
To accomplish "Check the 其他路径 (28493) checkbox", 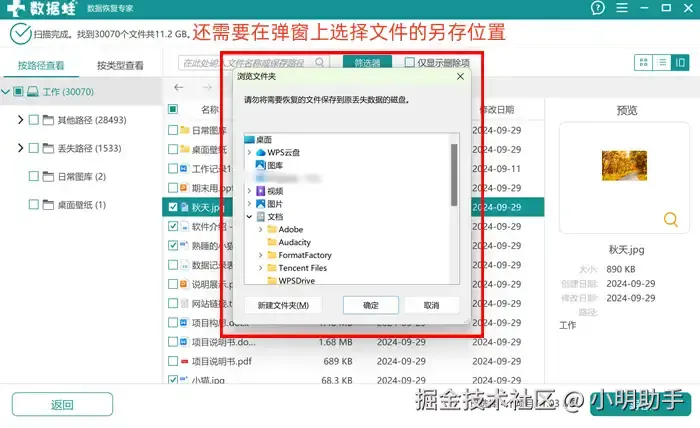I will [x=33, y=120].
